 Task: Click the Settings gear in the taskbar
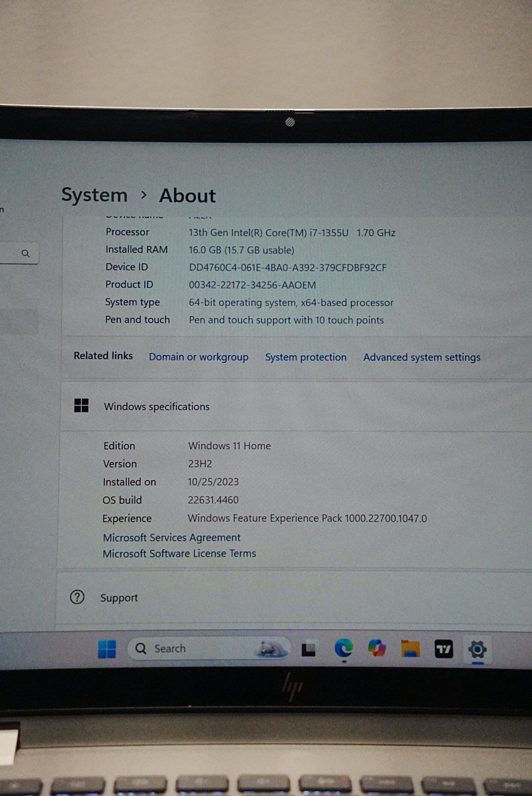(477, 649)
